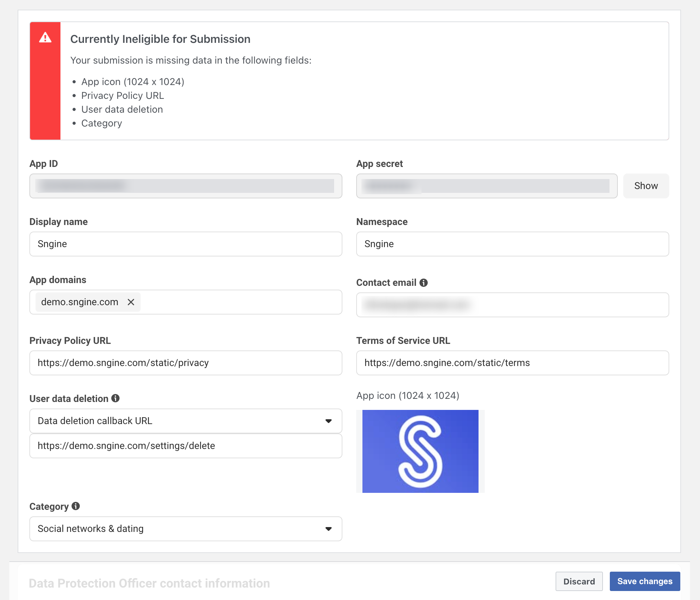Open the Data deletion callback URL dropdown
Viewport: 700px width, 600px height.
[186, 421]
